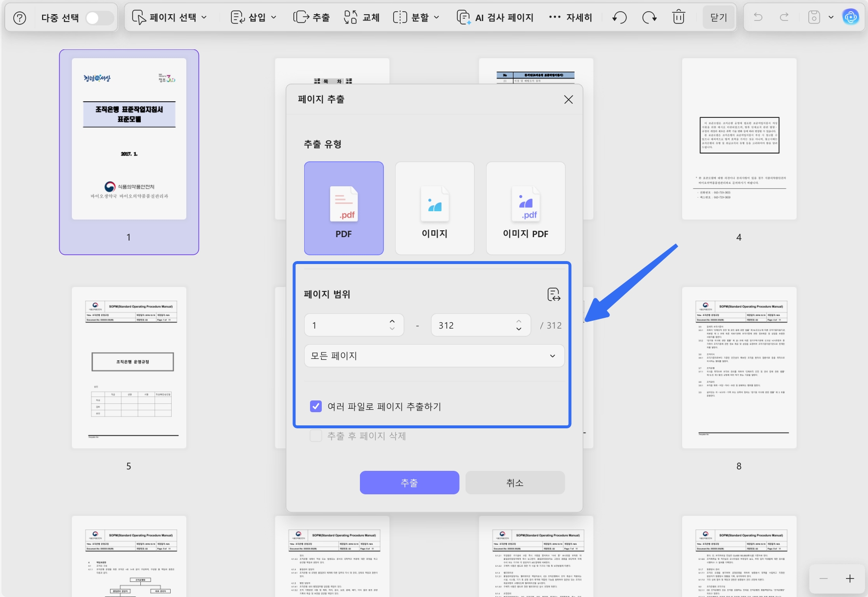
Task: Click the 교체 replace icon
Action: point(350,18)
